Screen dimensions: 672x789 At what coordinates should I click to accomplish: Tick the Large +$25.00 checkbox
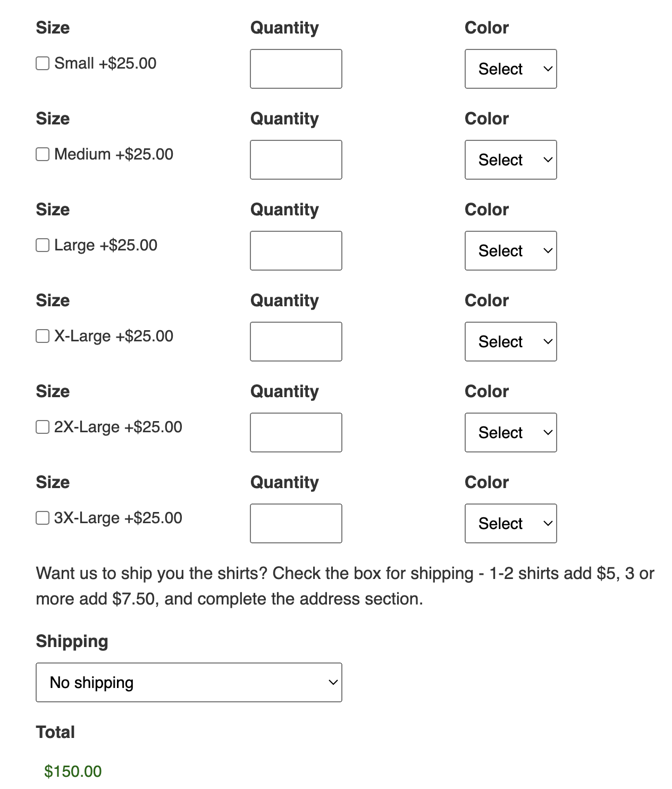43,246
